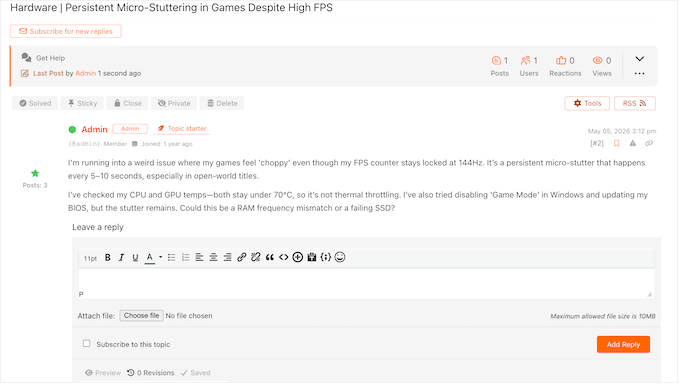This screenshot has height=384, width=680.
Task: Close the topic with lock button
Action: pyautogui.click(x=128, y=104)
